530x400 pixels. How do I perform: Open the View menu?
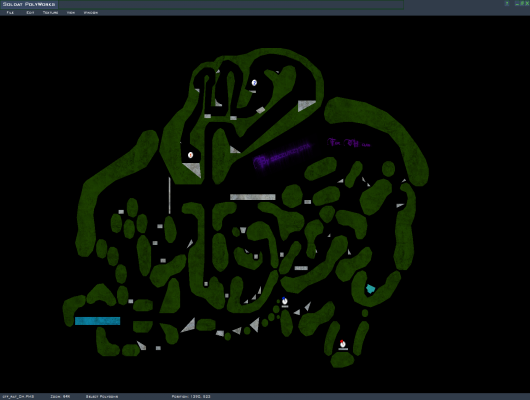71,13
